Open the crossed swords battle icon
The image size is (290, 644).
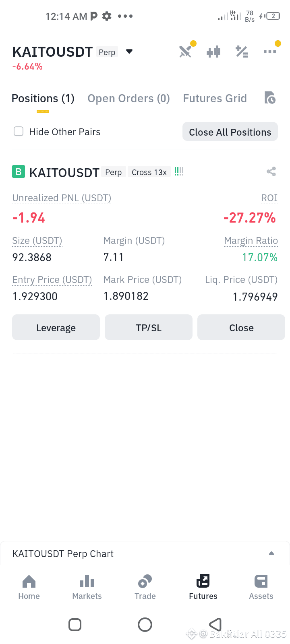[x=185, y=52]
